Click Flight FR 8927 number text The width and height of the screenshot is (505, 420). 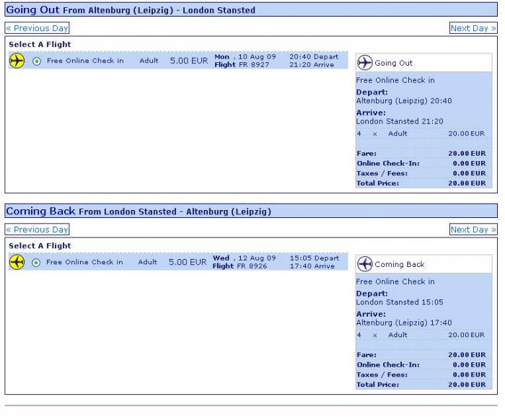[242, 64]
